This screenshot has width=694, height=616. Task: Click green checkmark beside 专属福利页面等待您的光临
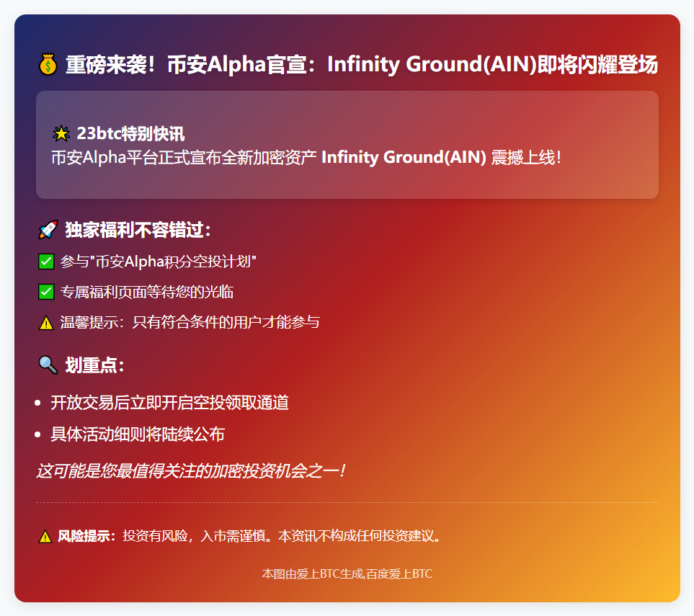click(46, 292)
